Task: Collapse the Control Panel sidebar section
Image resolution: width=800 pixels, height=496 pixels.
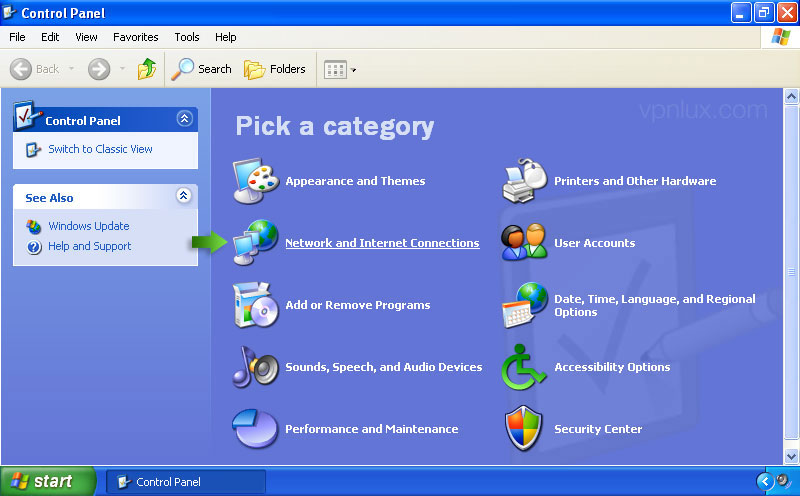Action: pyautogui.click(x=184, y=119)
